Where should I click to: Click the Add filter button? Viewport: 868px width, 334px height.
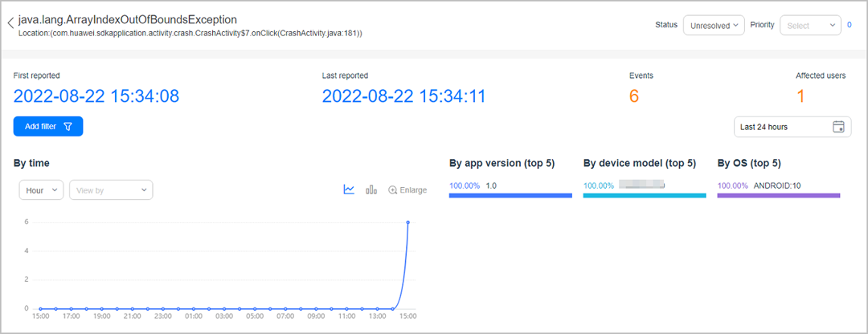[48, 126]
